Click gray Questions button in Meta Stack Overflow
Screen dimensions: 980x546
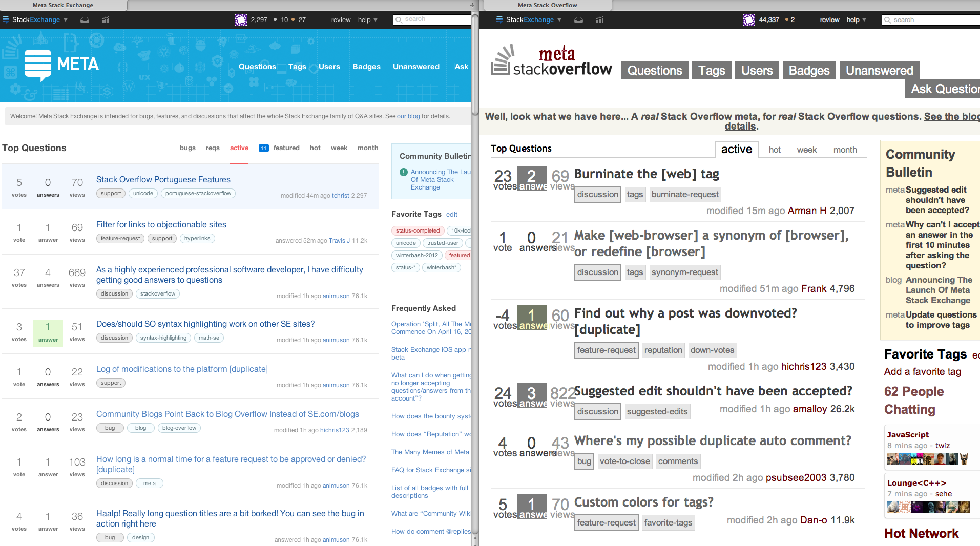coord(655,71)
